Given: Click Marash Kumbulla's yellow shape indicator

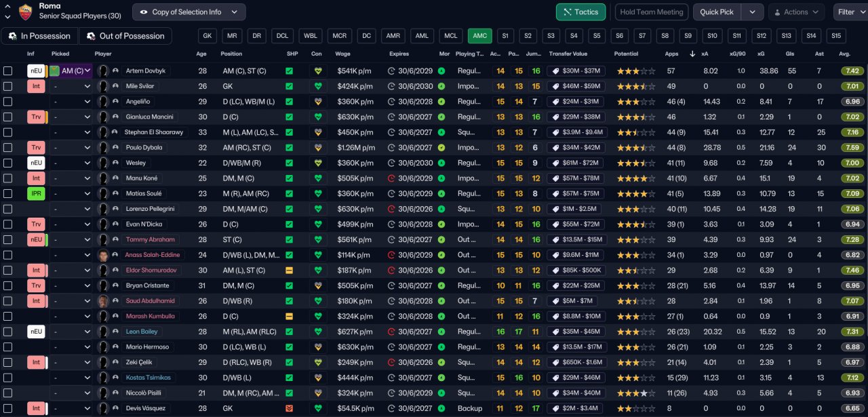Looking at the screenshot, I should pyautogui.click(x=290, y=316).
